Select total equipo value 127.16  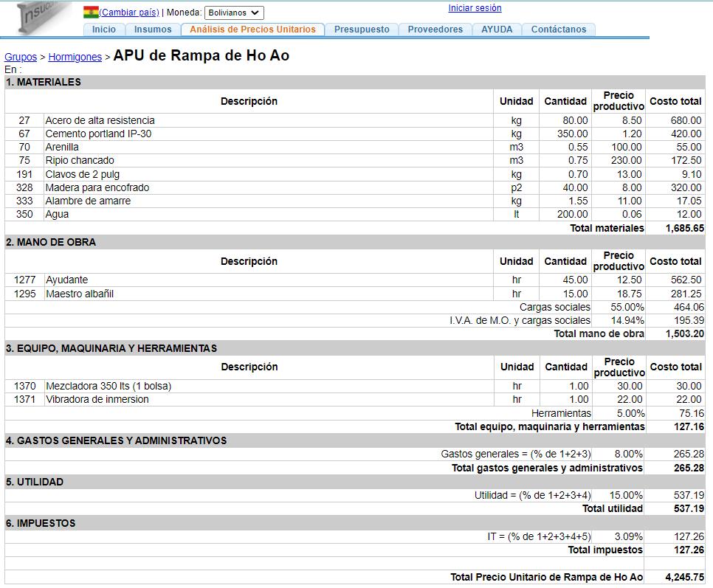coord(689,426)
